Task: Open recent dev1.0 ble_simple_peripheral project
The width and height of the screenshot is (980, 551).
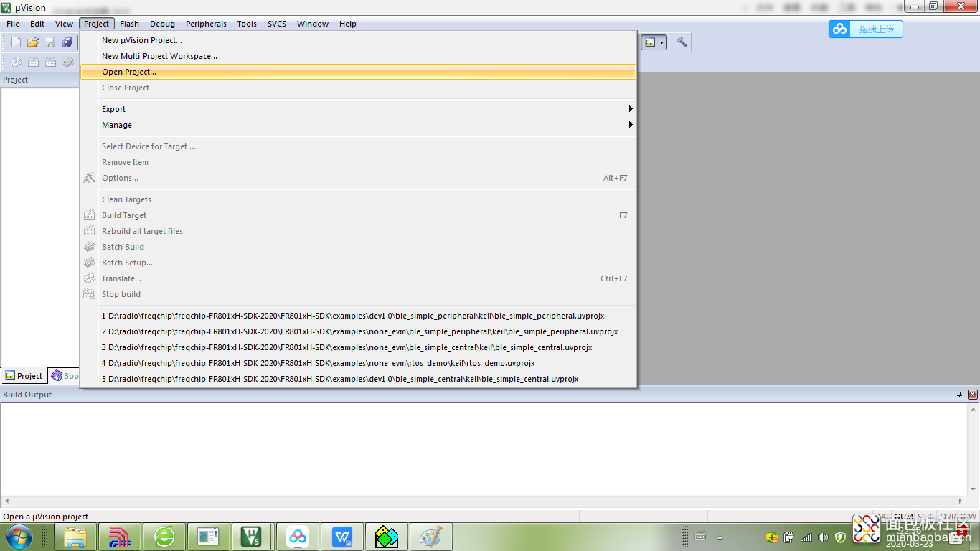Action: (358, 316)
